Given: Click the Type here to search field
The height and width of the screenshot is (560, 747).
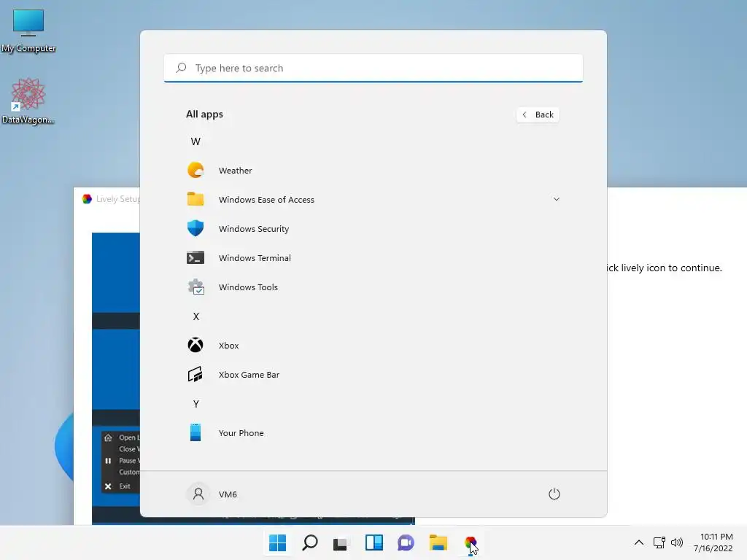Looking at the screenshot, I should click(x=373, y=68).
